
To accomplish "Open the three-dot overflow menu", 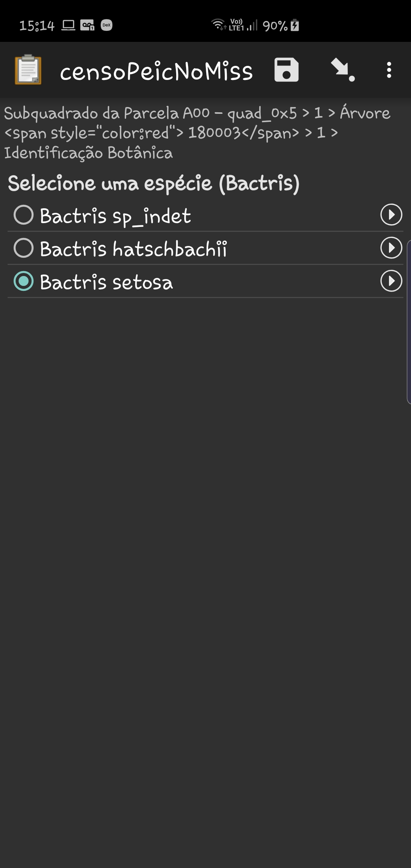I will [x=389, y=70].
